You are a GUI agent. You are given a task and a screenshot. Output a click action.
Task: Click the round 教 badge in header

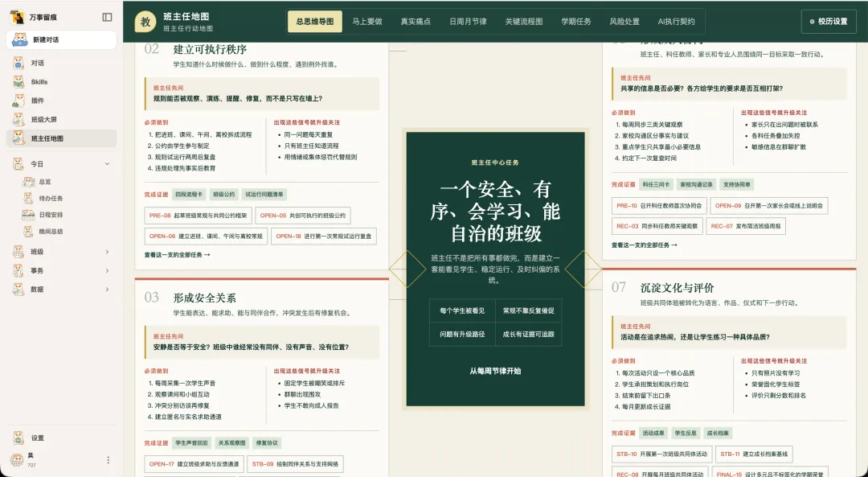pos(145,22)
